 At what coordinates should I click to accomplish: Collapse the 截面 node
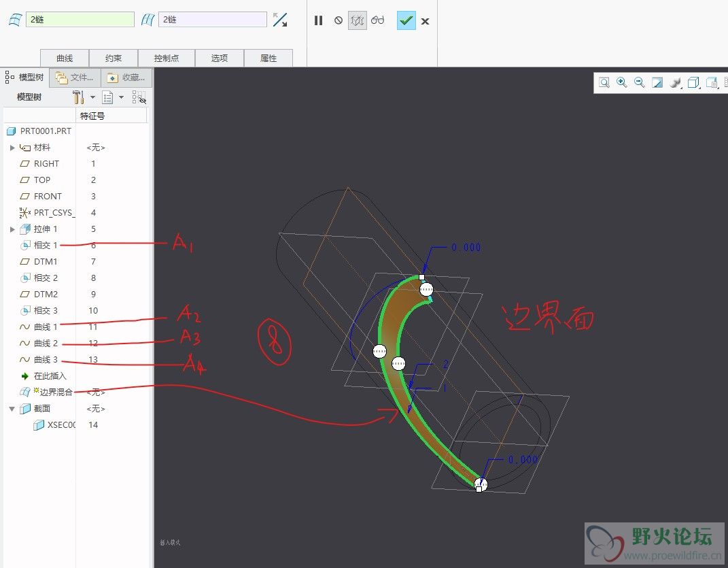coord(12,409)
